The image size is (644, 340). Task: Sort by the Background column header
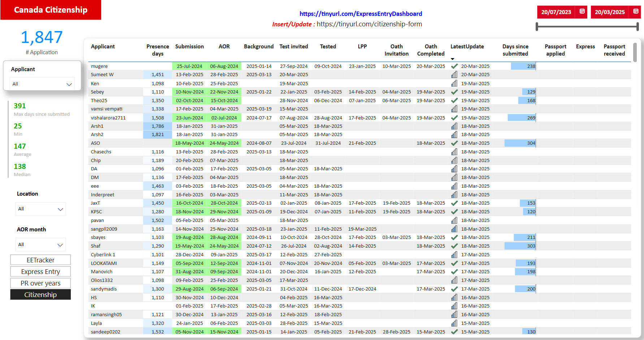[259, 47]
